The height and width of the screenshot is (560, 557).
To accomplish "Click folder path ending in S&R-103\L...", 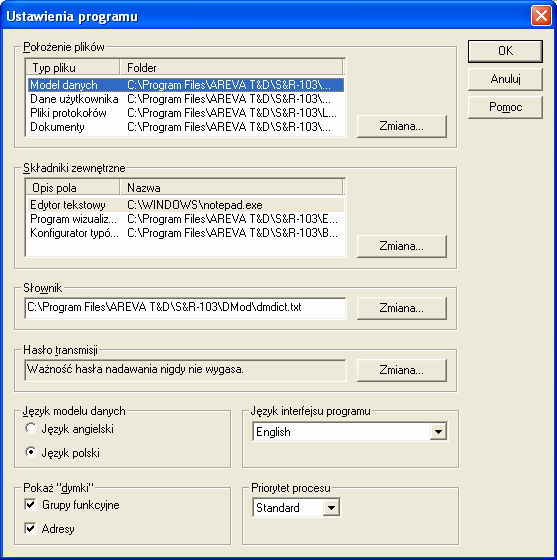I will pos(232,113).
